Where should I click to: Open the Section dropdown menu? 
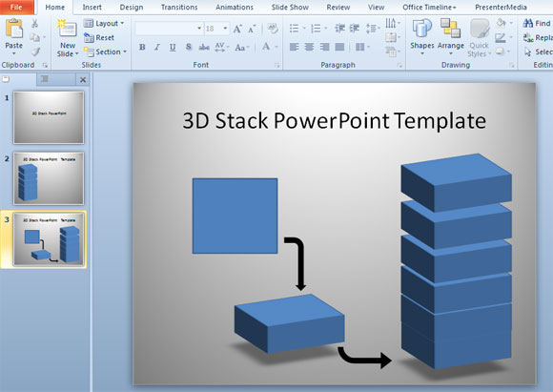(x=105, y=52)
